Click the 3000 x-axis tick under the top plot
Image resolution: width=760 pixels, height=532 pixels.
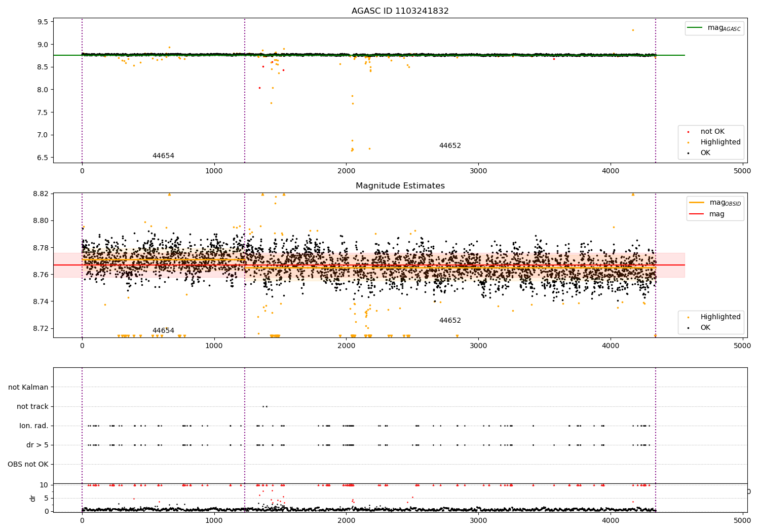point(478,171)
